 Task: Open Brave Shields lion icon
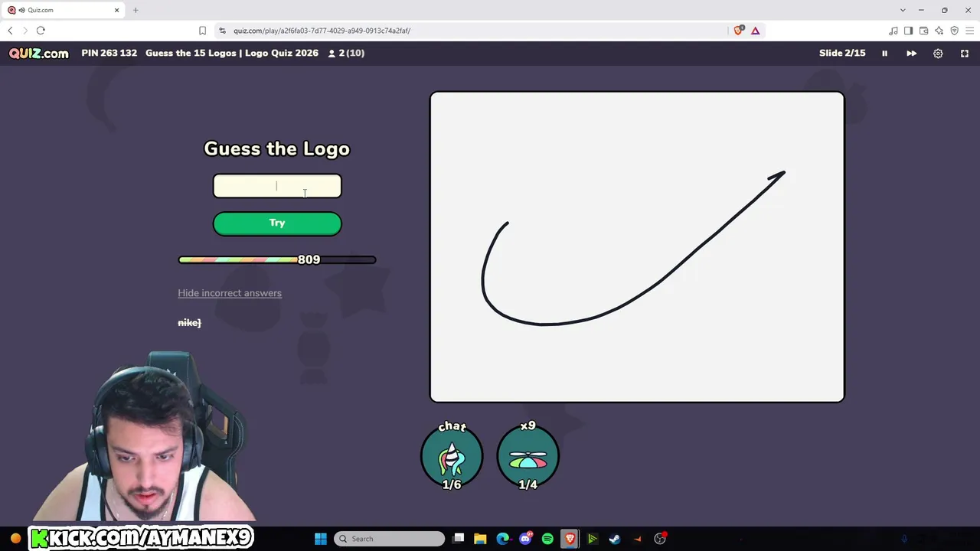[738, 31]
